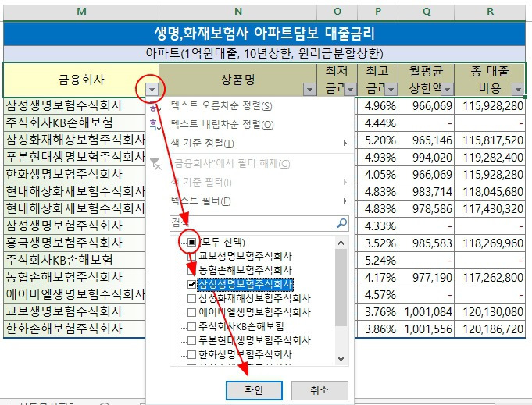Choose 텍스트 오름차순 정렬 menu item
This screenshot has width=532, height=405.
pyautogui.click(x=221, y=106)
